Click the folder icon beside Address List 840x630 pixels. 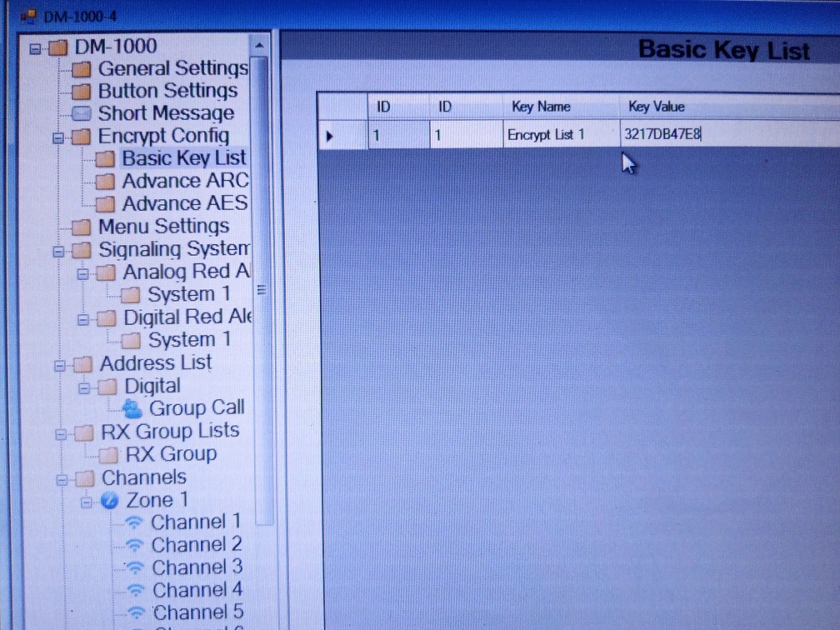pyautogui.click(x=82, y=365)
